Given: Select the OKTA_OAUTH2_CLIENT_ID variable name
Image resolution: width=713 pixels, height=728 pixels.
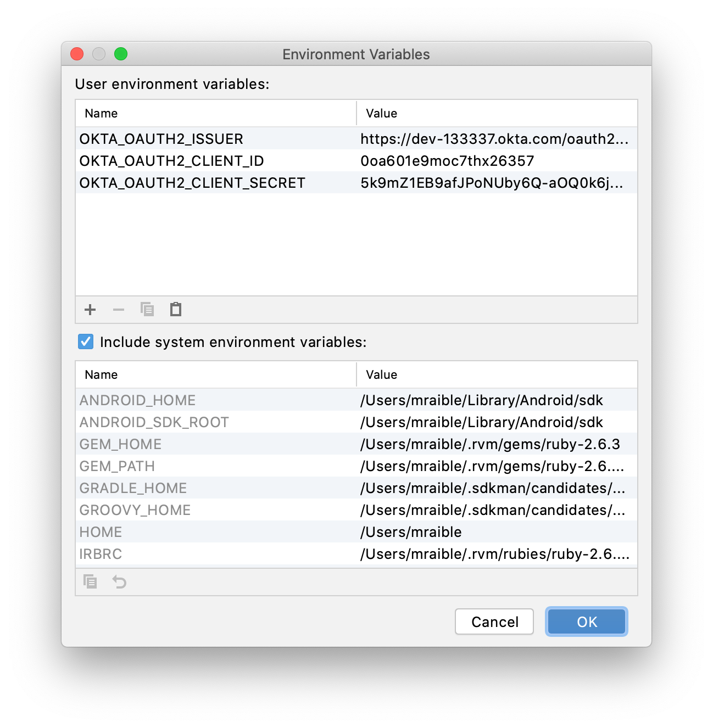Looking at the screenshot, I should tap(171, 161).
